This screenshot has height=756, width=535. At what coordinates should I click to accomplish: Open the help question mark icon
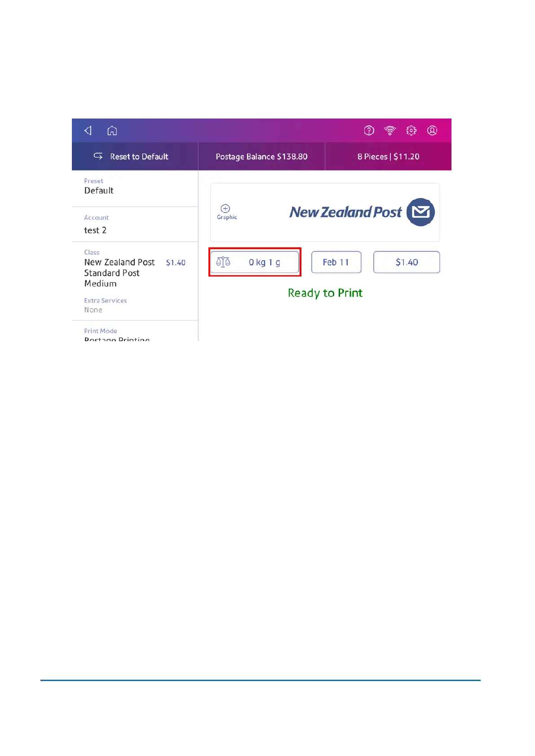click(369, 131)
